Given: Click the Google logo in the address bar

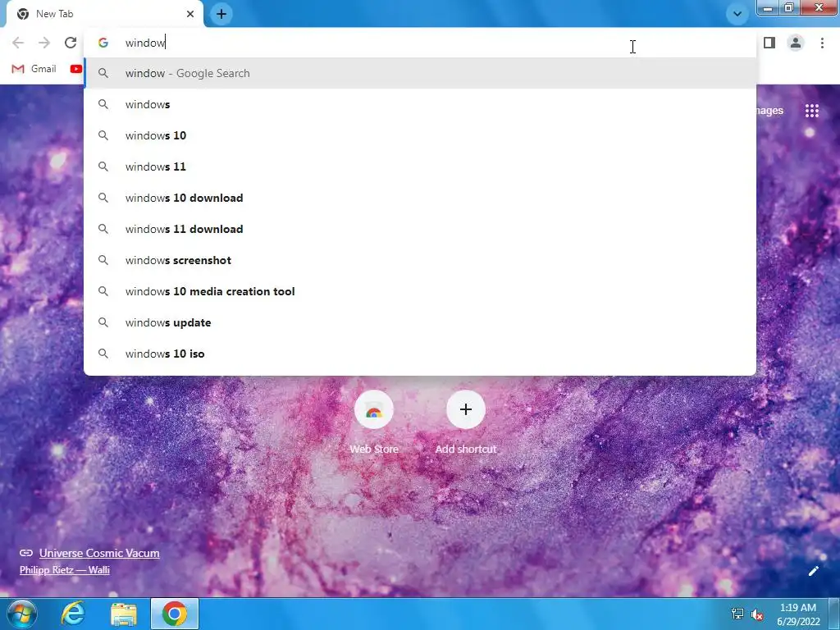Looking at the screenshot, I should [x=103, y=43].
